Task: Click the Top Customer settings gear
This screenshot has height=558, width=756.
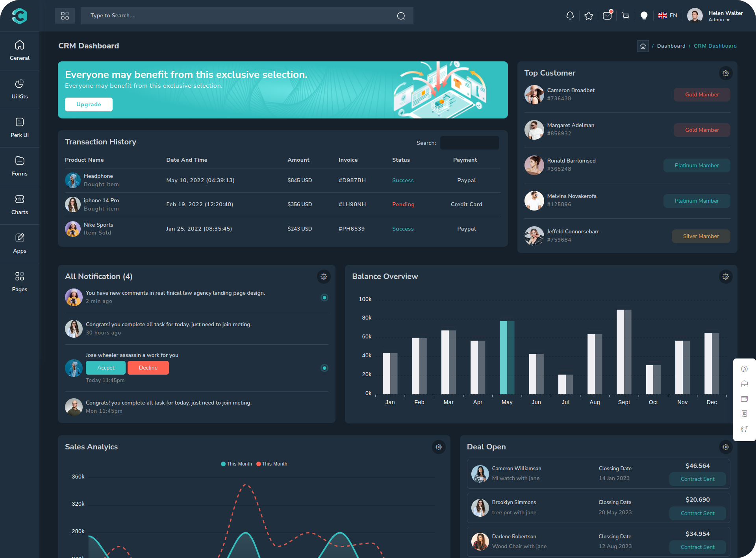Action: (x=725, y=73)
